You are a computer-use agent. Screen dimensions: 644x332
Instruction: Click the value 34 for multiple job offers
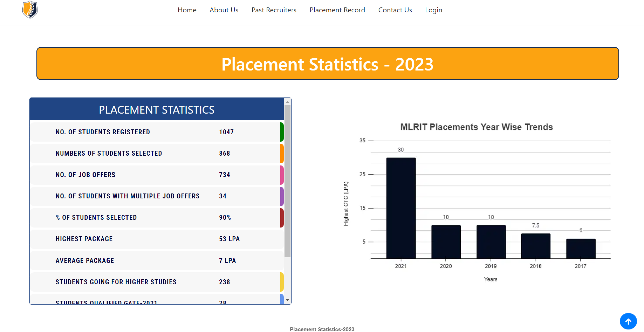point(222,196)
